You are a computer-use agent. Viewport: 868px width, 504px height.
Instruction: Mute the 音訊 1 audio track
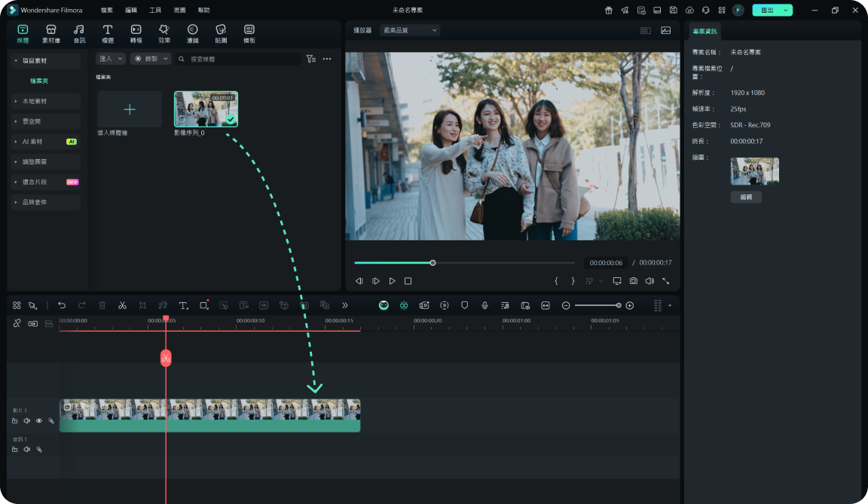(26, 449)
